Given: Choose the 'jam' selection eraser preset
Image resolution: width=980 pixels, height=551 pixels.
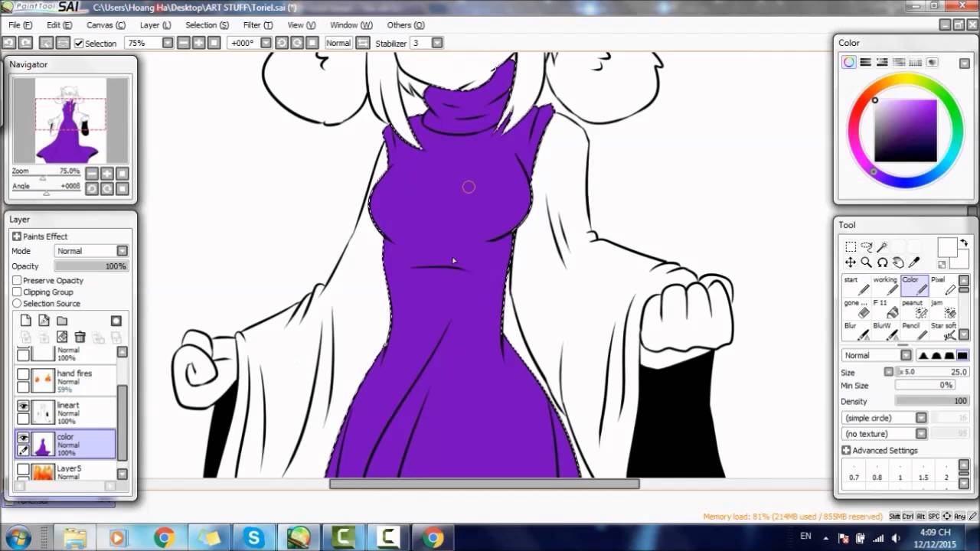Looking at the screenshot, I should pos(943,308).
